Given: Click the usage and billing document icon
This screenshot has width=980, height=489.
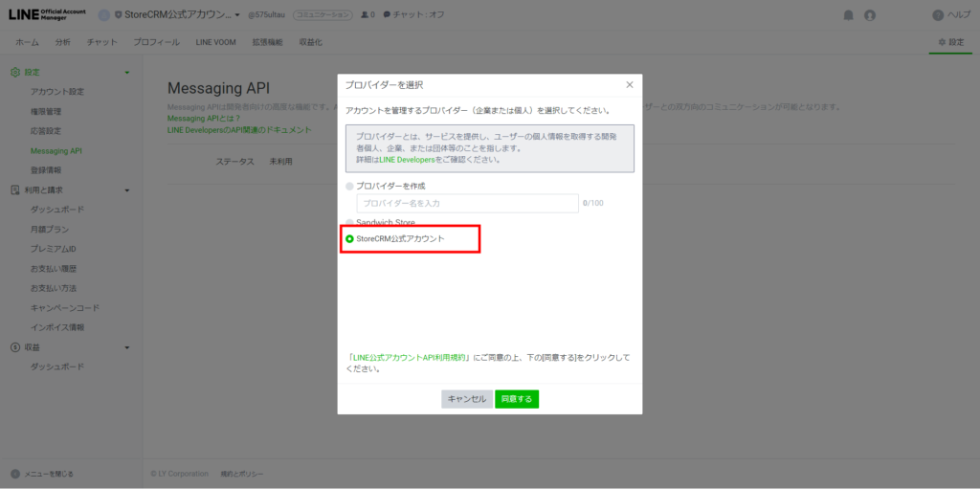Looking at the screenshot, I should (15, 189).
